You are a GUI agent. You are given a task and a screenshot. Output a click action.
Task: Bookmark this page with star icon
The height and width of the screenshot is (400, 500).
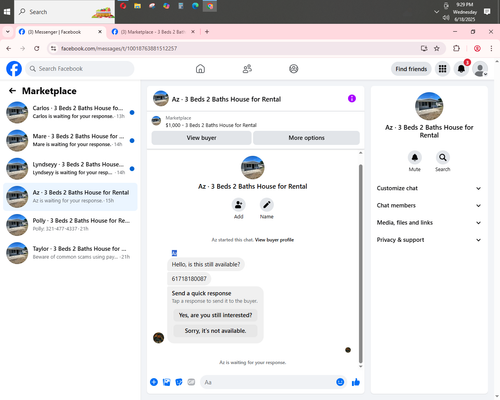437,48
